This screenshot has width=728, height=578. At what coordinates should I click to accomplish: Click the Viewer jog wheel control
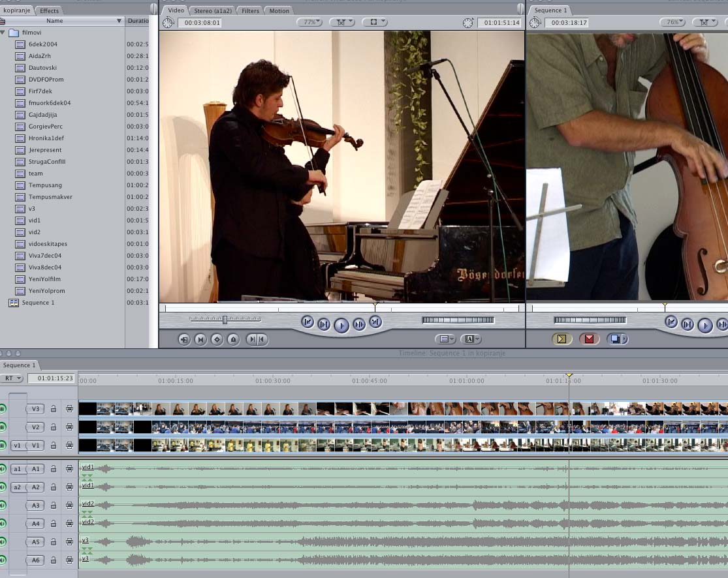458,320
